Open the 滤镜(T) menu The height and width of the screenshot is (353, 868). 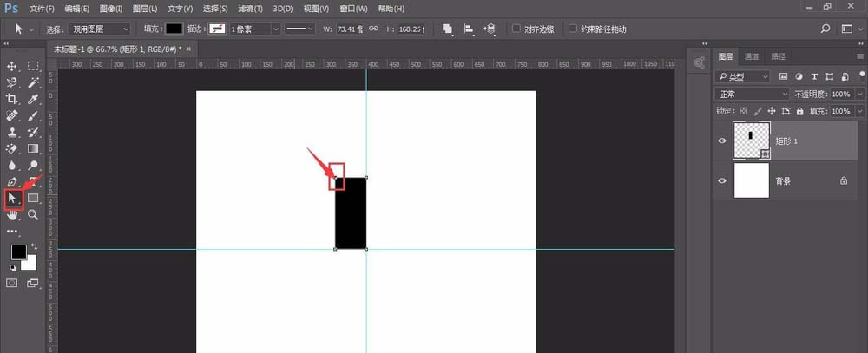coord(250,9)
